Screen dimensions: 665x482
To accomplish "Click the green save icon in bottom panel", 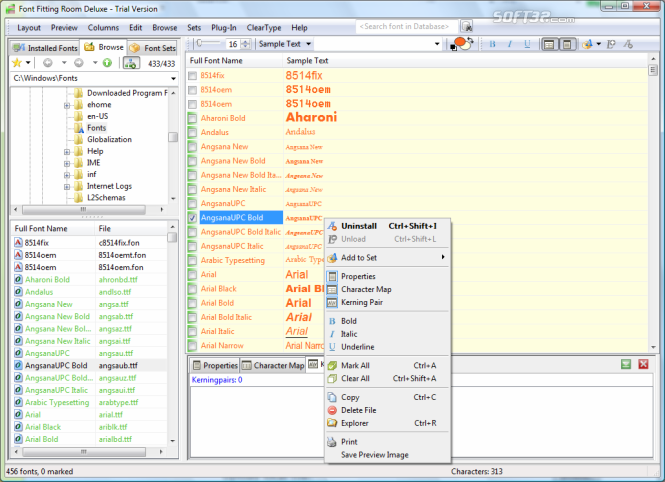I will pos(626,364).
